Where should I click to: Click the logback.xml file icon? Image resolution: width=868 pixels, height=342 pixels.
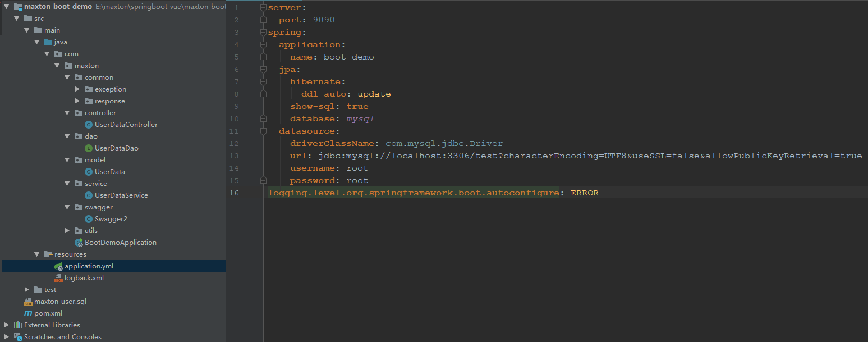58,278
